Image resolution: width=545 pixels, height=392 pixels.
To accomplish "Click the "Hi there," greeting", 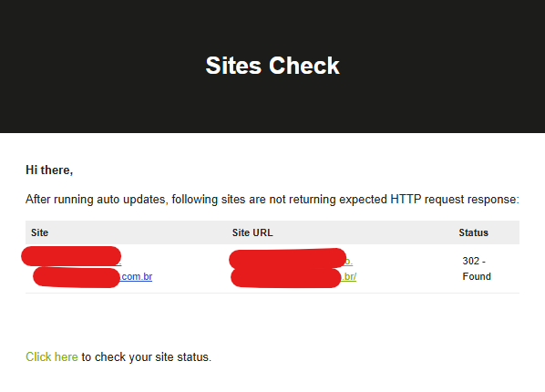I will [49, 170].
